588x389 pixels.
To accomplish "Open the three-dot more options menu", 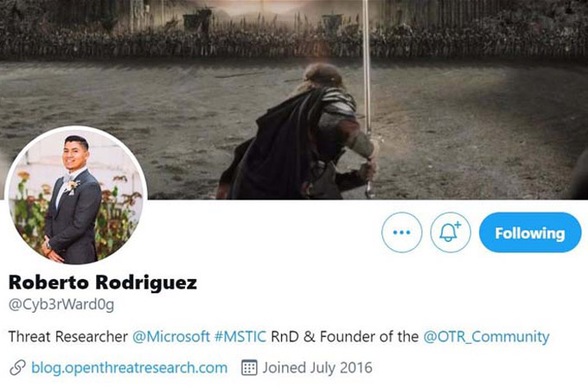I will 401,233.
